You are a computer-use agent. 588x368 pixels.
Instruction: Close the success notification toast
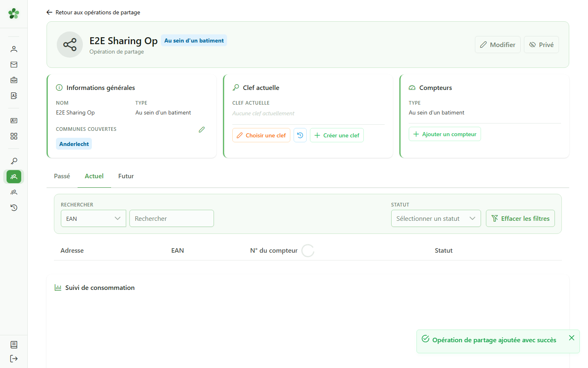[x=572, y=338]
